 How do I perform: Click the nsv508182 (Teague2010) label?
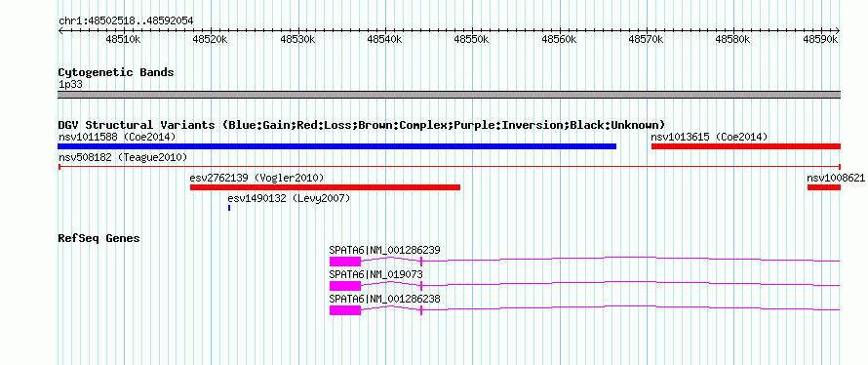pyautogui.click(x=123, y=157)
